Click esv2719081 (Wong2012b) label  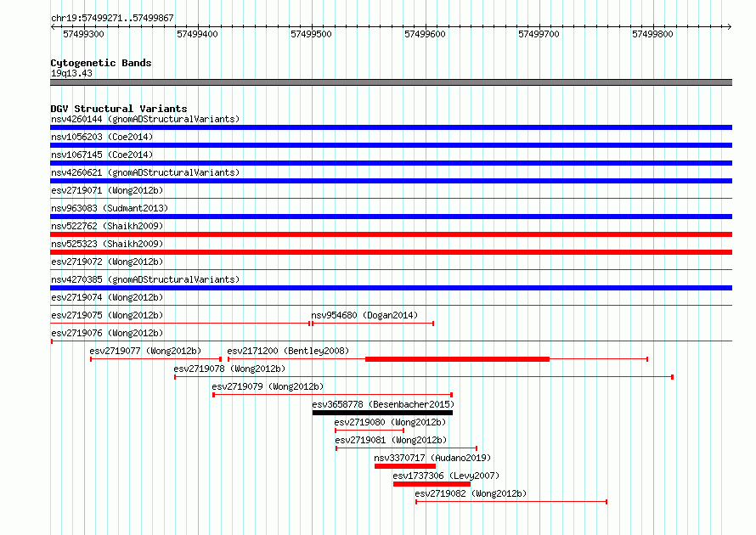(x=391, y=440)
